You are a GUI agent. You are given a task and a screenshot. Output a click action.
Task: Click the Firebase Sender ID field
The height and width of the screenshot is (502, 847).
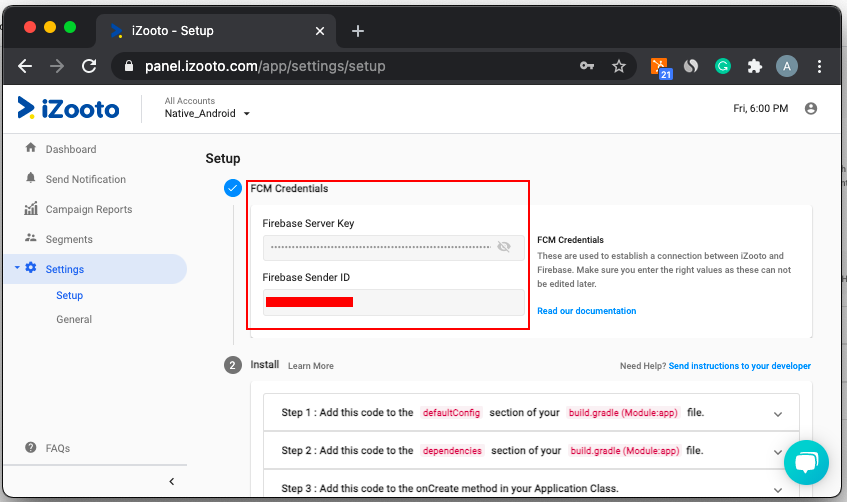coord(393,302)
